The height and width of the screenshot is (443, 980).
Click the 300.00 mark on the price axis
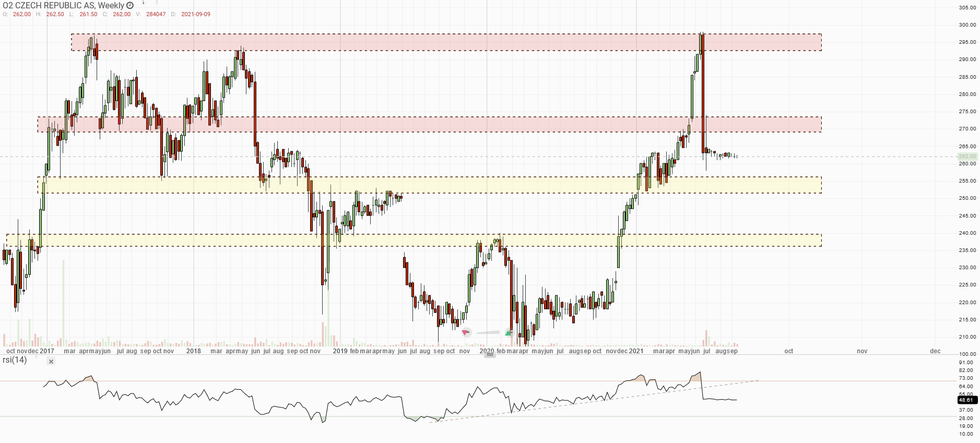click(967, 25)
